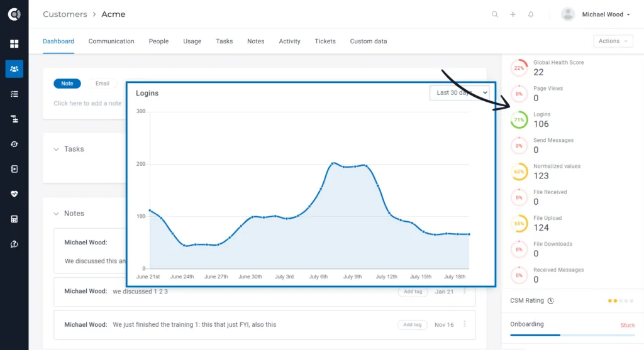Click the plus add icon in header
The image size is (644, 350).
coord(513,14)
